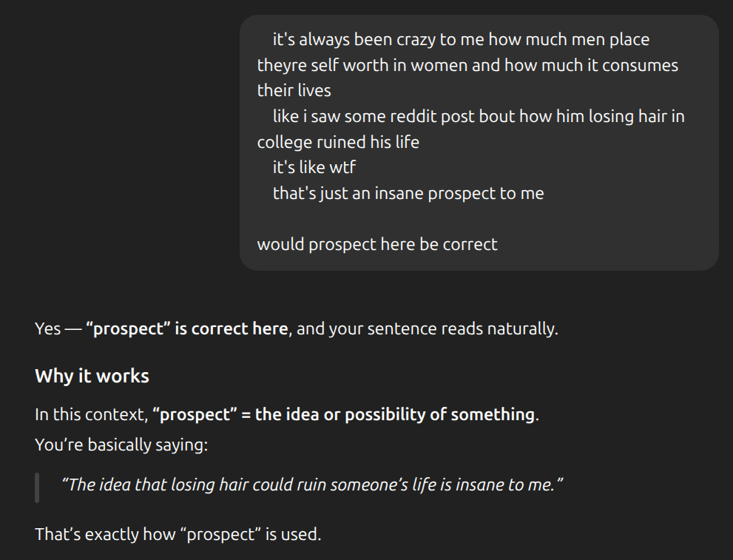Screen dimensions: 733x560
Task: Click the word "Yes" starting the reply
Action: pos(47,328)
